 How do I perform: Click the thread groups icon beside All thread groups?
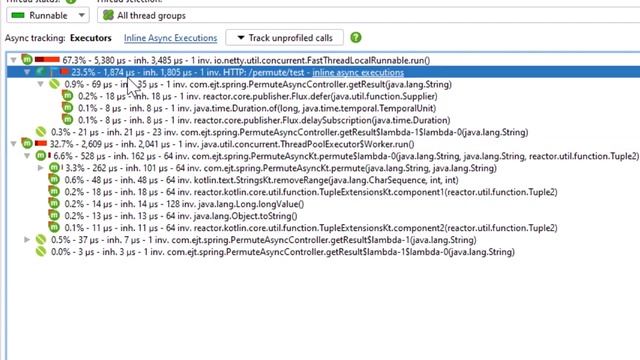108,16
